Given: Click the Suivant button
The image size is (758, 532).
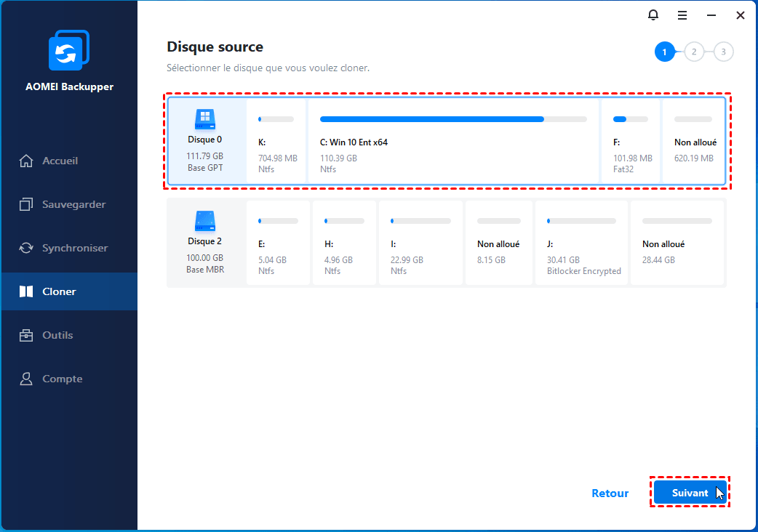Looking at the screenshot, I should click(690, 493).
